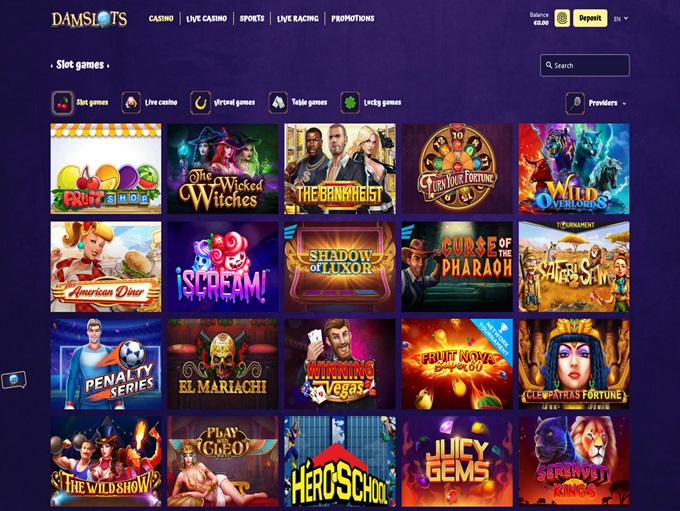Open the live chat bubble icon
Viewport: 680px width, 511px height.
point(14,380)
